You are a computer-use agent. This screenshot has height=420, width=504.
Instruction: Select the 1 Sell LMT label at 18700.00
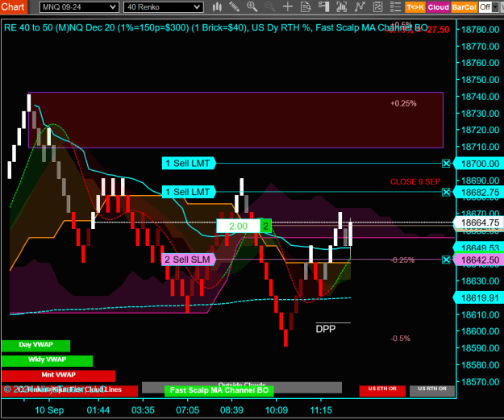coord(189,164)
